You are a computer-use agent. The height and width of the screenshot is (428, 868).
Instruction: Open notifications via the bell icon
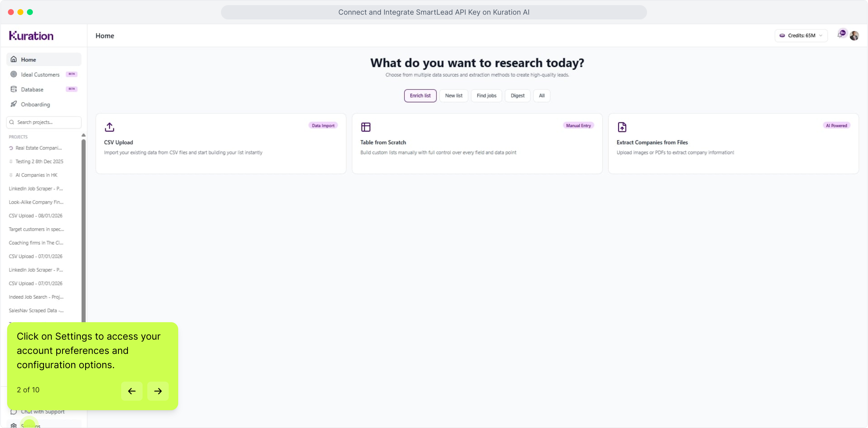[x=840, y=35]
